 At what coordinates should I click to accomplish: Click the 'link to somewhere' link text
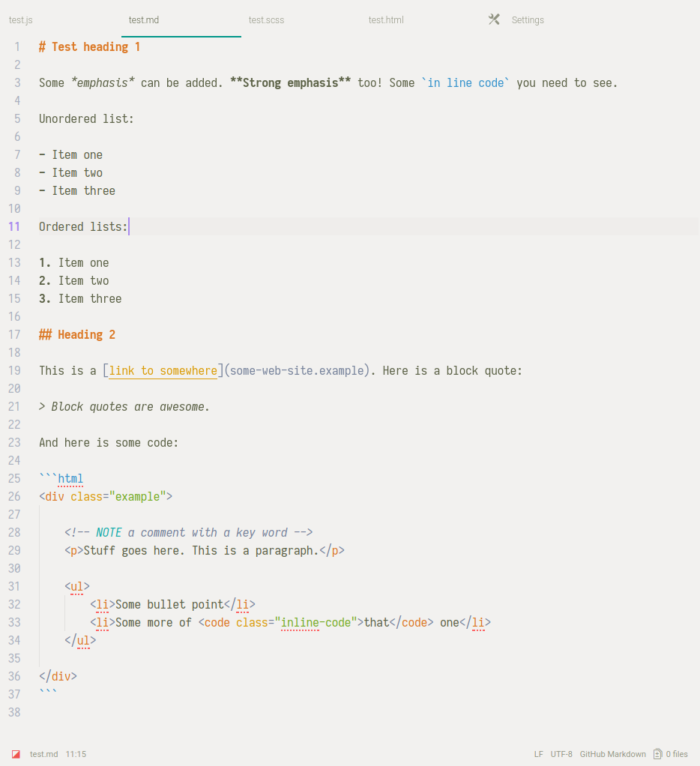[163, 371]
